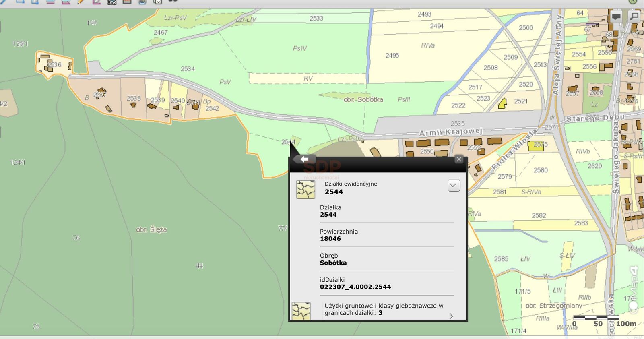The image size is (644, 339).
Task: Click the pink edit-pencil toolbar icon
Action: tap(97, 2)
